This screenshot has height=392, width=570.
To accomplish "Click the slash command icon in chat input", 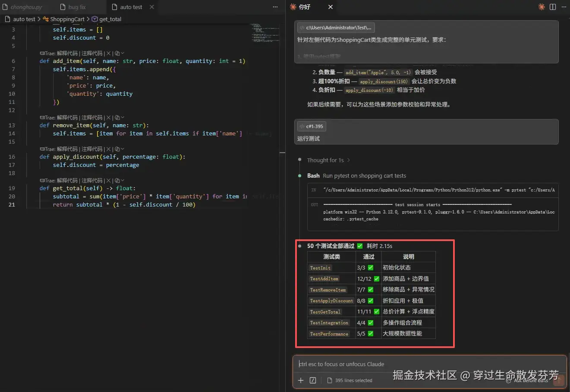I will coord(313,380).
